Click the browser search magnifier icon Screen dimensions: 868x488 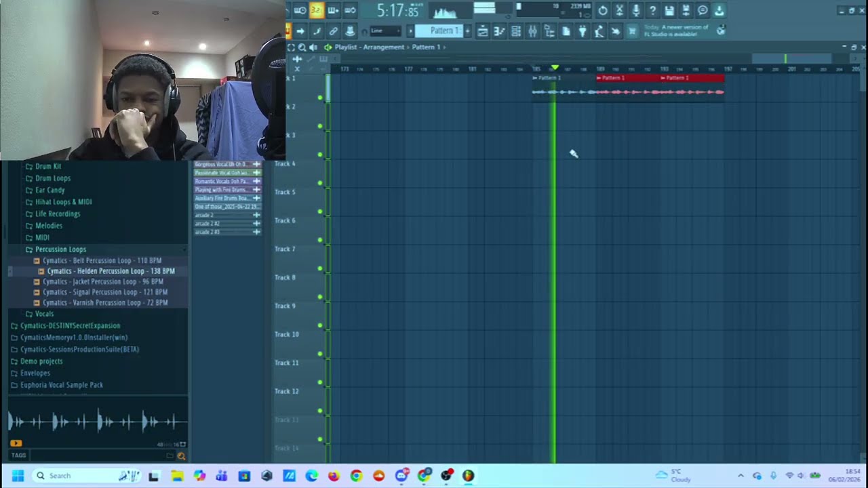pyautogui.click(x=181, y=456)
